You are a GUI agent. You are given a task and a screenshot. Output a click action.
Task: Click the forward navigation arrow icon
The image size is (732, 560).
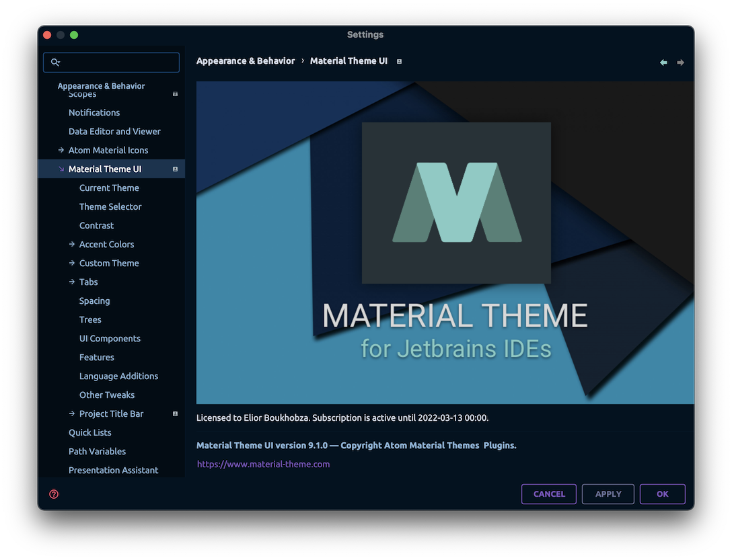coord(681,62)
